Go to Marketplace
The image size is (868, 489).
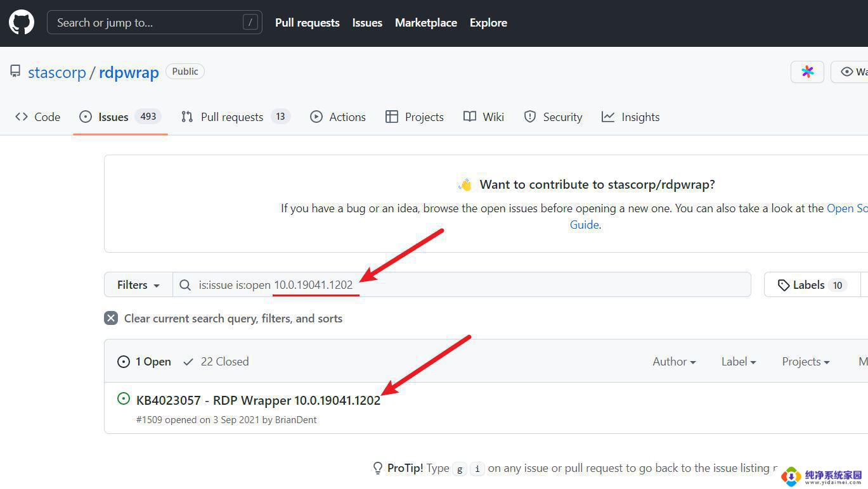click(426, 23)
